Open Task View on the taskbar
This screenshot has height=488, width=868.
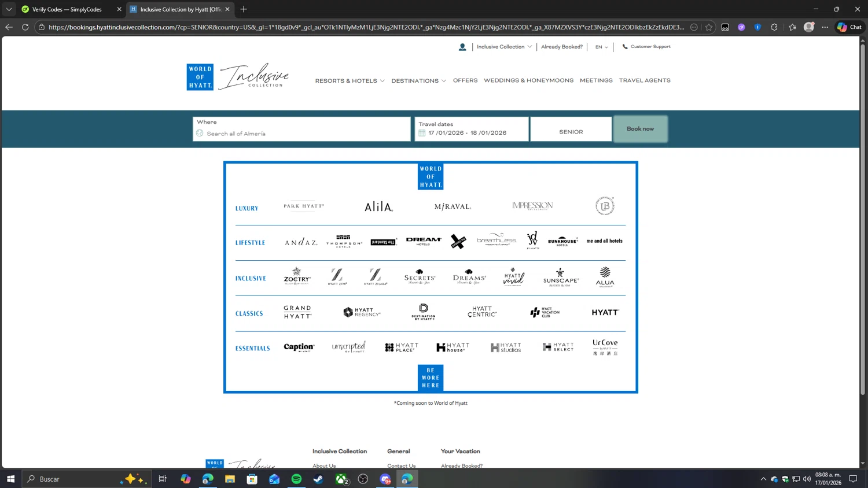point(163,479)
